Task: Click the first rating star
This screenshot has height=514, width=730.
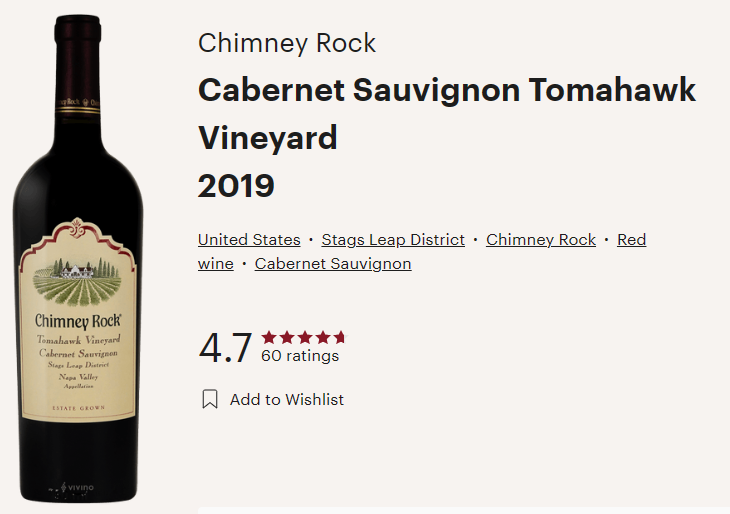Action: pyautogui.click(x=269, y=337)
